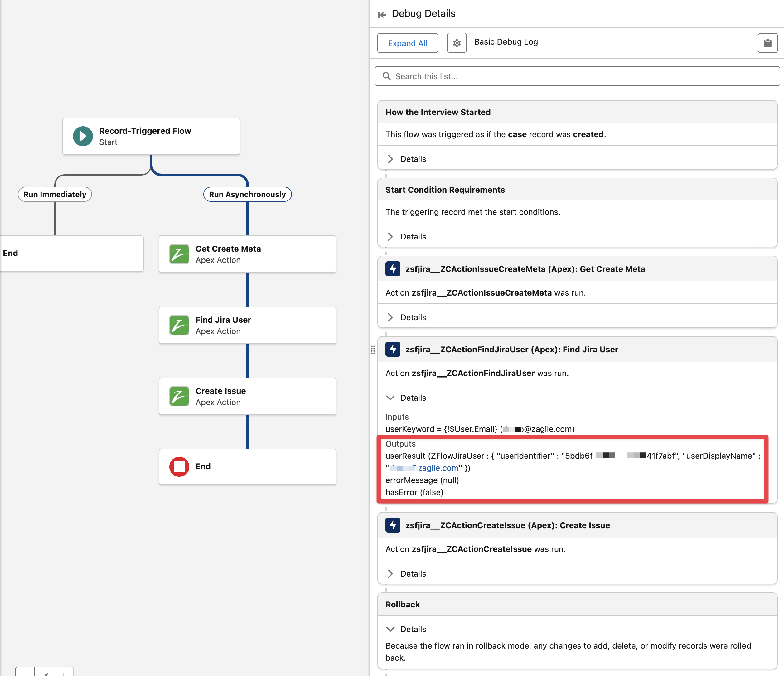Select the Run Immediately path label
The height and width of the screenshot is (676, 784).
[x=55, y=195]
